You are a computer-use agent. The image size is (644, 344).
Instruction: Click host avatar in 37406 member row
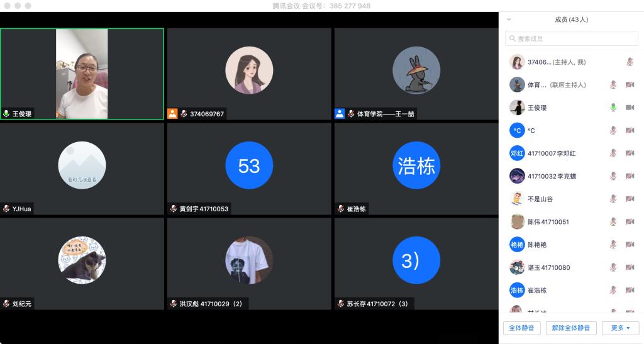point(517,62)
